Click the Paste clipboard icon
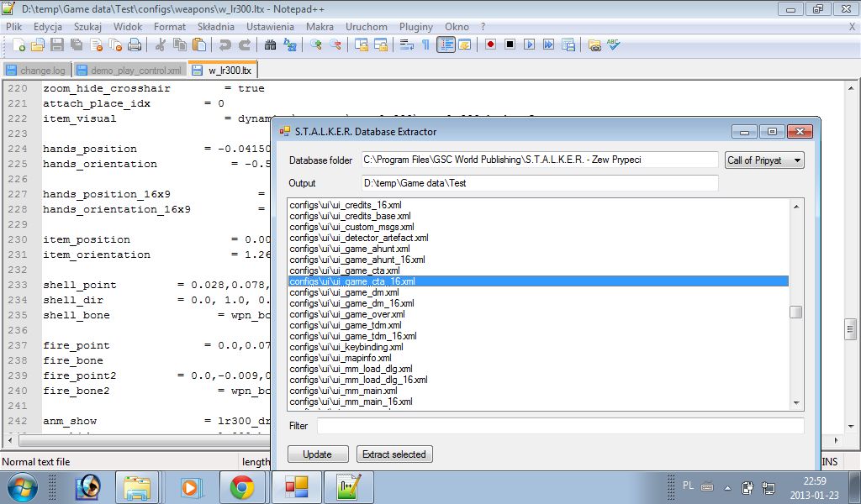Image resolution: width=861 pixels, height=504 pixels. 199,45
